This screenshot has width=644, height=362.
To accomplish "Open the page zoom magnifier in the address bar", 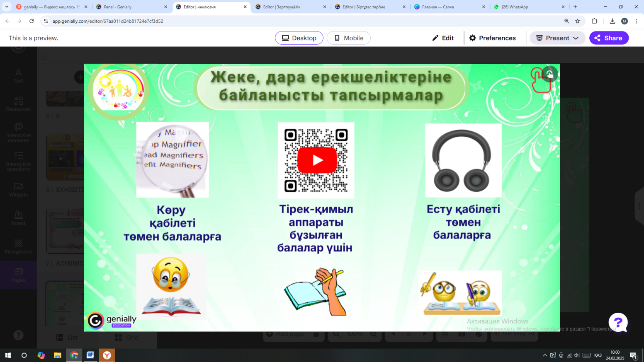I will click(566, 21).
